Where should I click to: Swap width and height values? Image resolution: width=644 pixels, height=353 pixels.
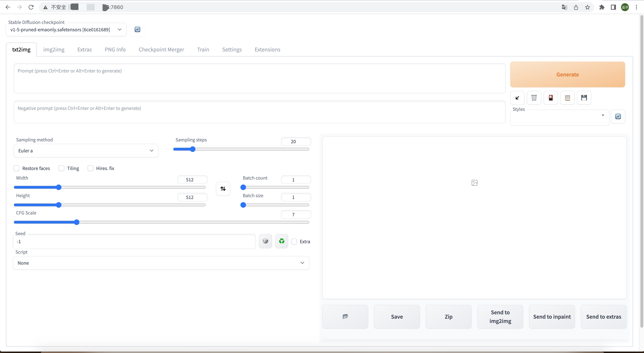223,189
